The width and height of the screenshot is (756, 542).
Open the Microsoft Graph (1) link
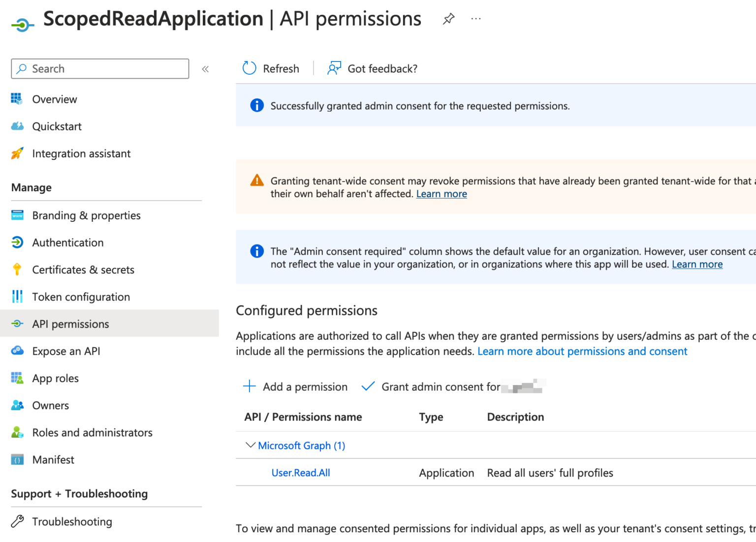pos(302,446)
